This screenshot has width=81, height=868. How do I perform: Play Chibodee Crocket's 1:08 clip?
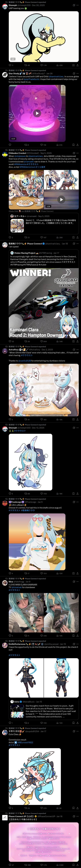coord(61,199)
